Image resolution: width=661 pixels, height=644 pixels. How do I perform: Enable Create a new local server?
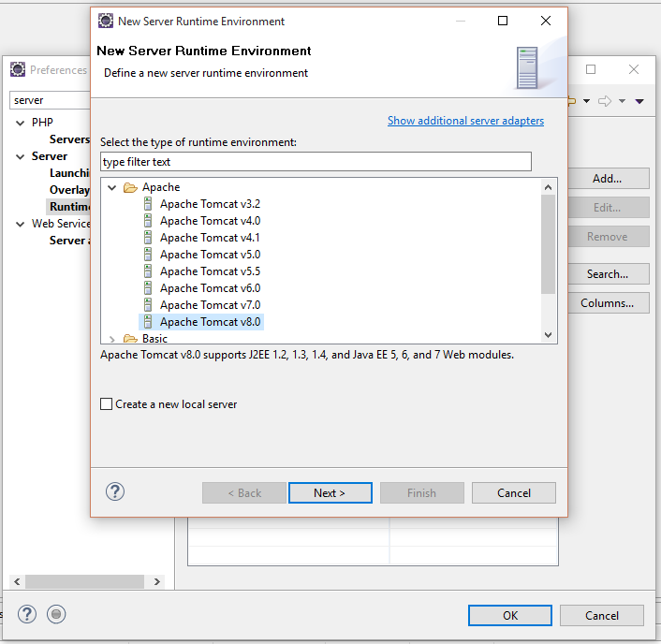[106, 403]
